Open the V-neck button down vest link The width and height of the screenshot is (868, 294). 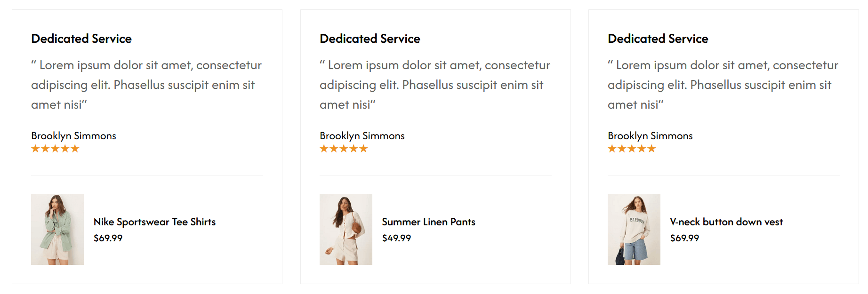726,222
